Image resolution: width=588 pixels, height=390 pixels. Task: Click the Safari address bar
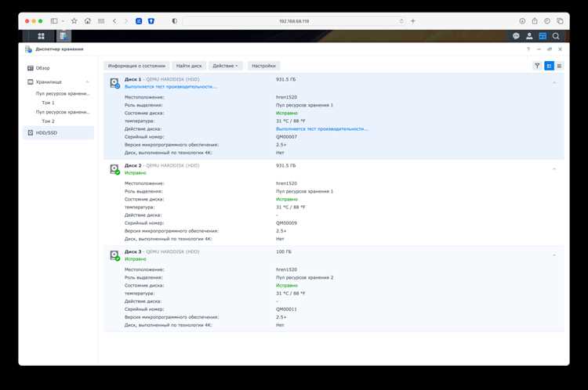point(294,21)
